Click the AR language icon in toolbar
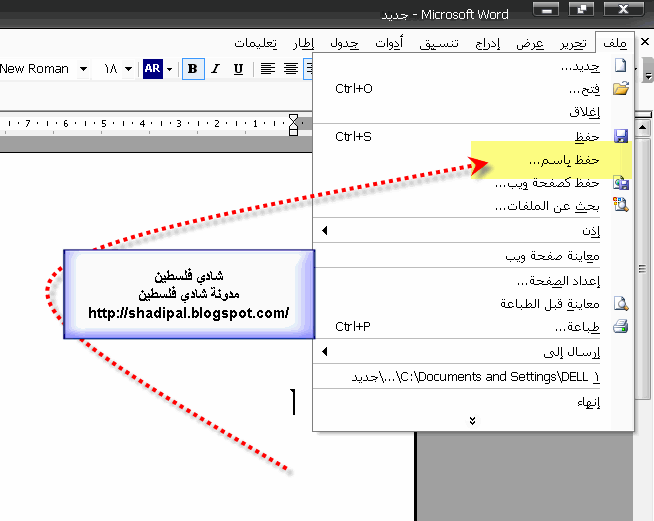 [153, 68]
